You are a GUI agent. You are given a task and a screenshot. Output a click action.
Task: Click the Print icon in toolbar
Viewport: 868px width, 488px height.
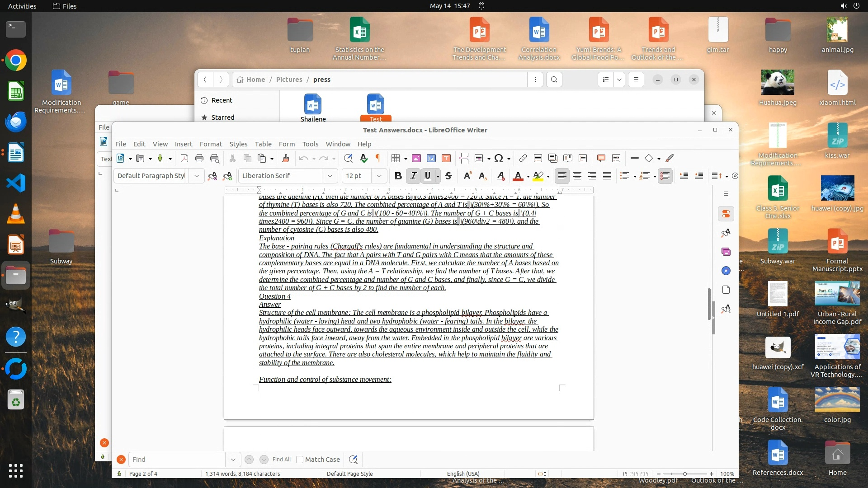point(199,158)
